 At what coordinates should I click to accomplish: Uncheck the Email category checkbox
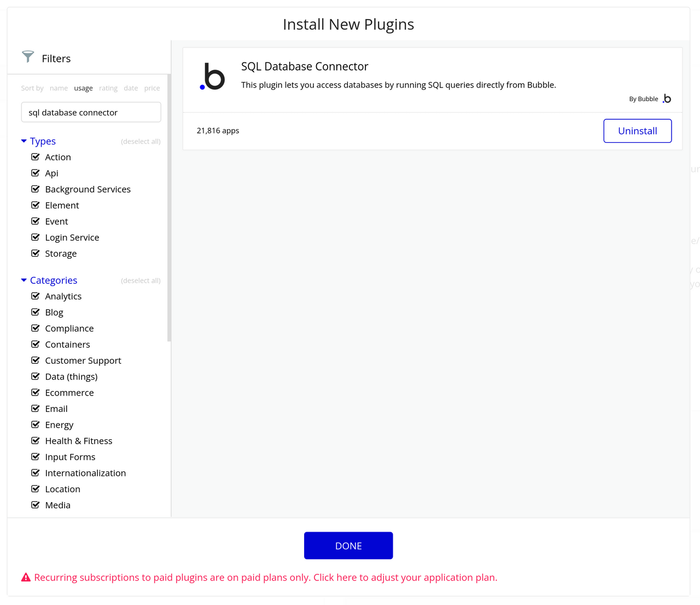36,409
